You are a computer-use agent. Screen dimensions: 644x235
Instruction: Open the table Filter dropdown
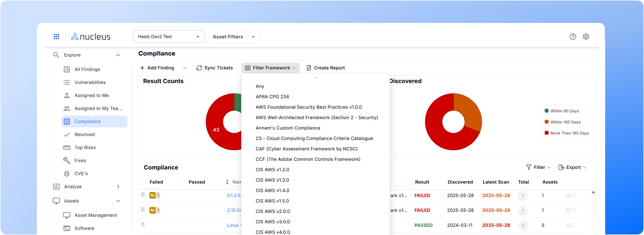[538, 167]
